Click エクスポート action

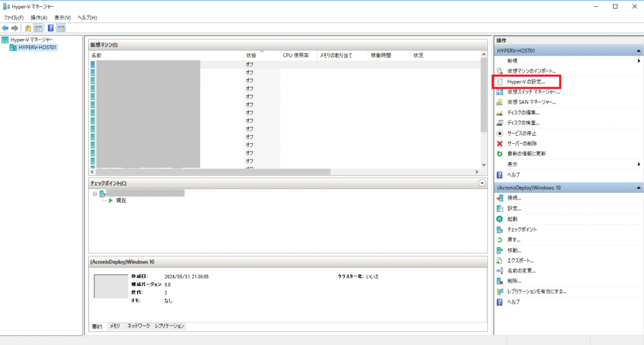click(520, 261)
